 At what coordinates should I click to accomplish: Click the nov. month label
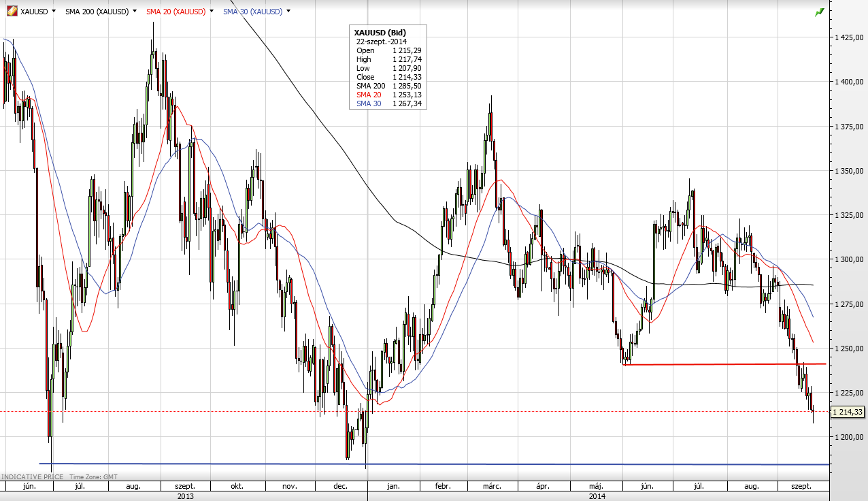coord(289,487)
